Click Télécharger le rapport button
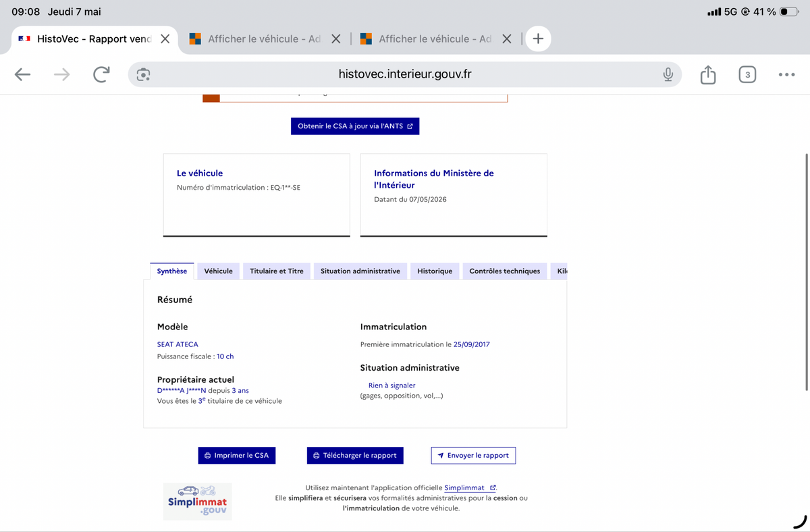 coord(355,456)
